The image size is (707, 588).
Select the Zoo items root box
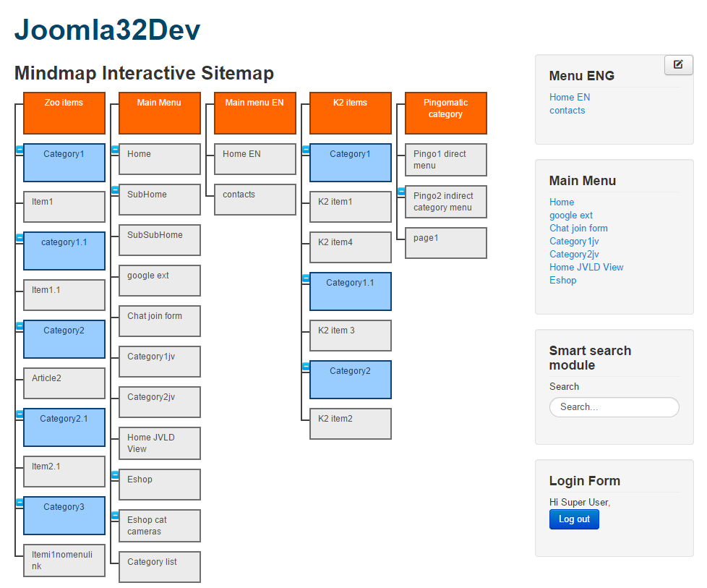coord(64,114)
